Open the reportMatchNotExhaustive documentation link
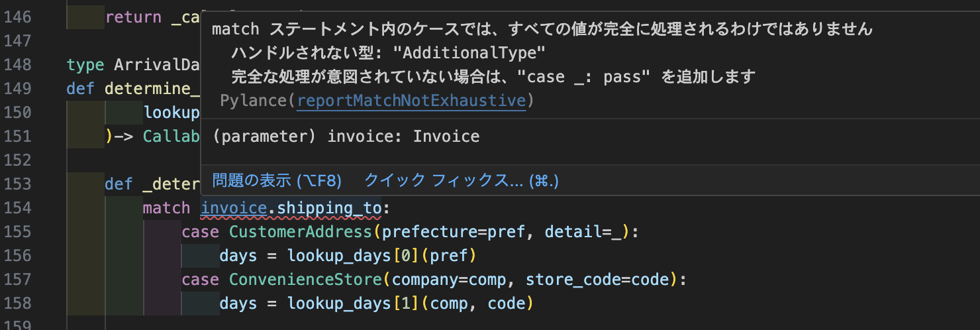Screen dimensions: 980x330 (411, 100)
